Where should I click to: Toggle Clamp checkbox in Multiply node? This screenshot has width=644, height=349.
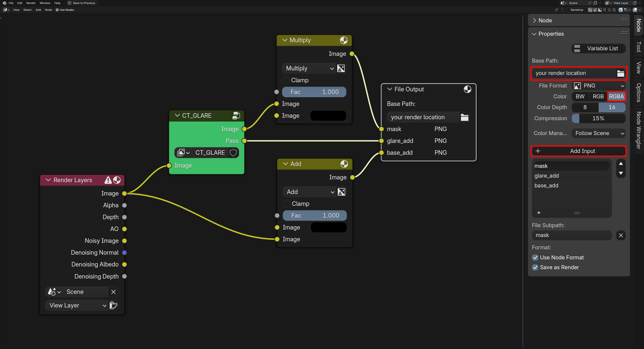[286, 80]
